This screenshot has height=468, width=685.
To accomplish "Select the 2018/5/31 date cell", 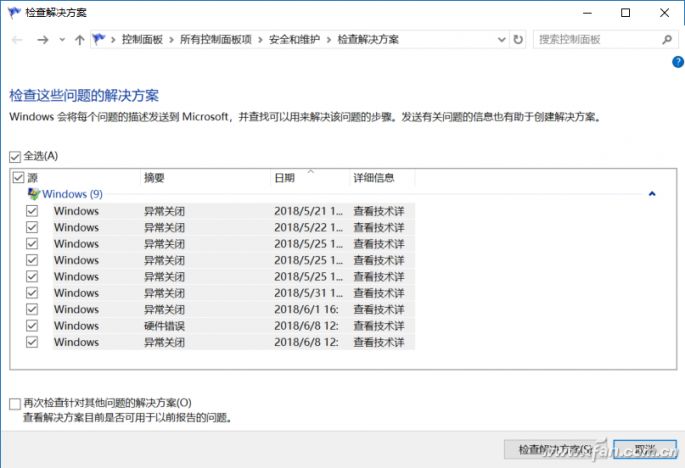I will point(308,293).
